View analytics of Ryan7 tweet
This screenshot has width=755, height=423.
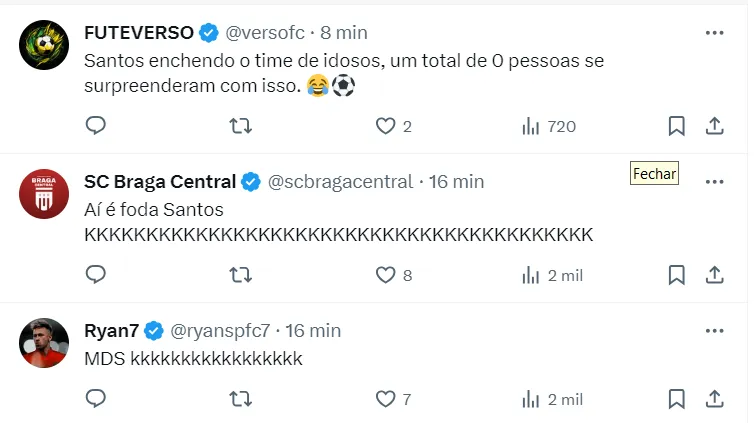point(531,398)
